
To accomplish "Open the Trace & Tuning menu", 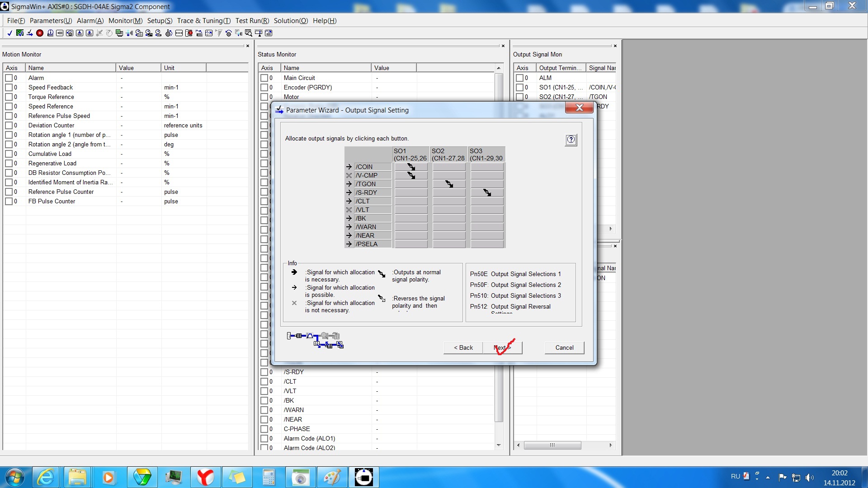I will coord(203,21).
